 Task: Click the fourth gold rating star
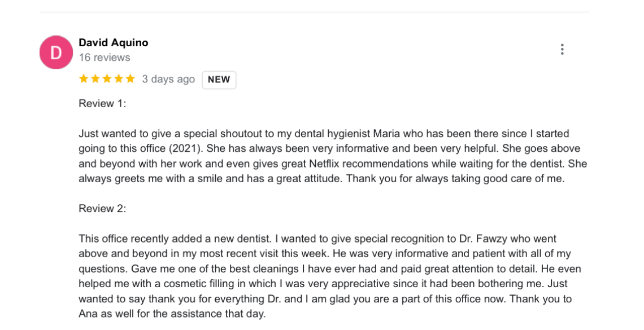coord(119,79)
